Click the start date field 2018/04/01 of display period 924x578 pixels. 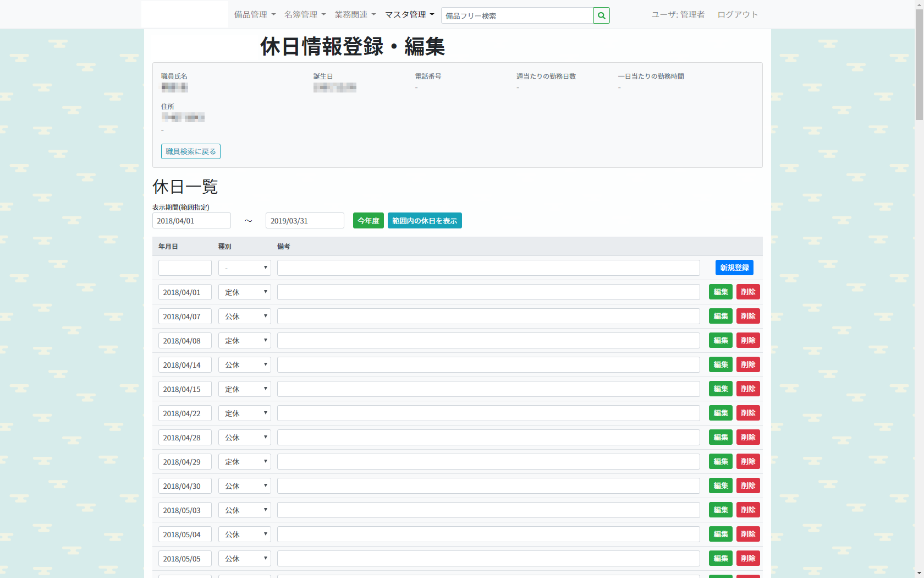point(191,221)
